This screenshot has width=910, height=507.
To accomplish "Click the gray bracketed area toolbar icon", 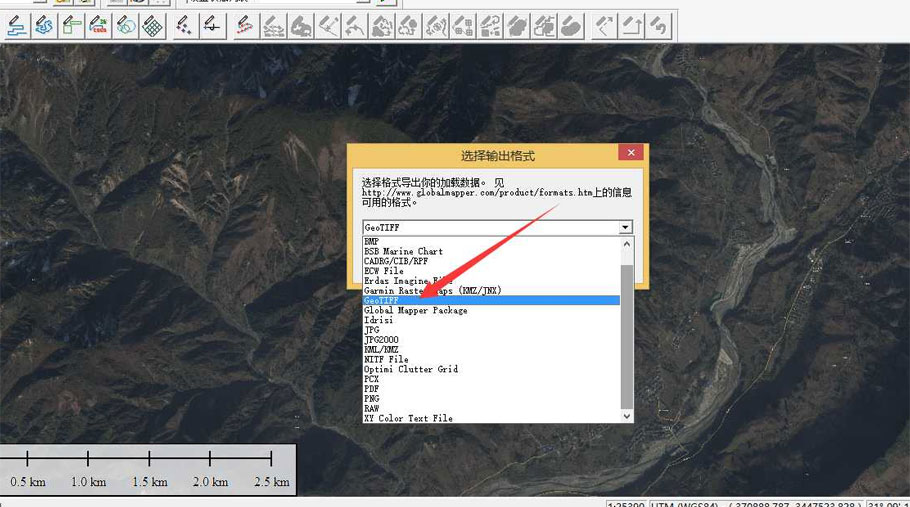I will click(436, 26).
